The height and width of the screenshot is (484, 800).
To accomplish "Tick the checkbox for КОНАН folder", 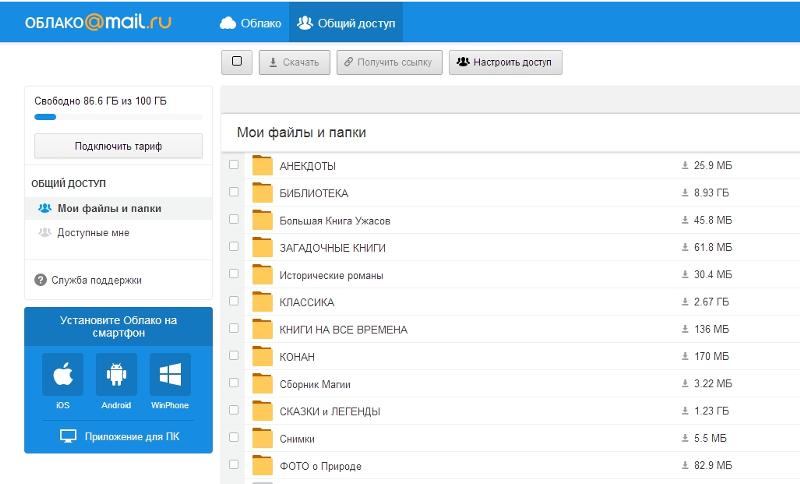I will [234, 355].
